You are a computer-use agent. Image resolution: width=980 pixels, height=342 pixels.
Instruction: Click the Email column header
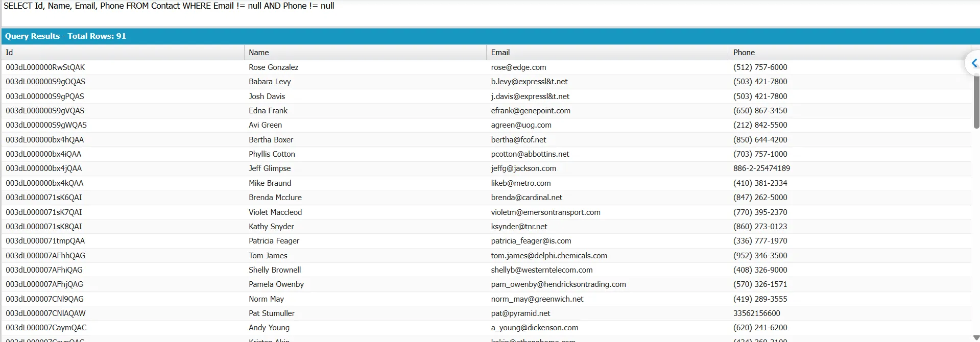pyautogui.click(x=608, y=53)
